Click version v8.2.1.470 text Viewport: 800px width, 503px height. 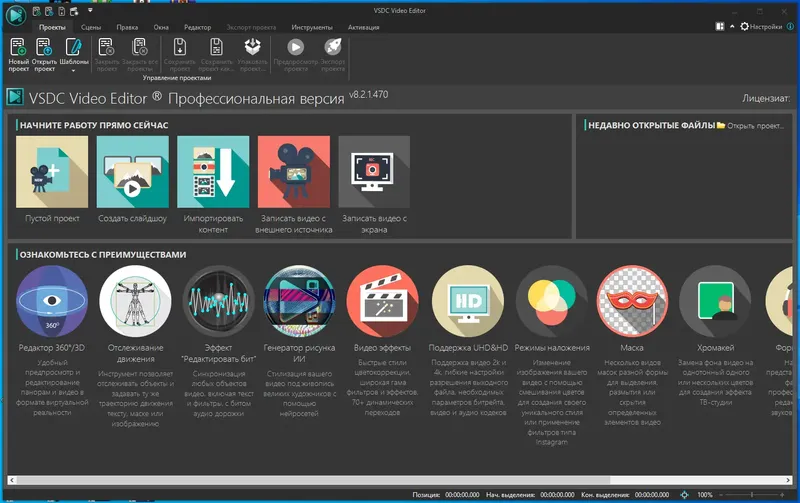tap(368, 94)
